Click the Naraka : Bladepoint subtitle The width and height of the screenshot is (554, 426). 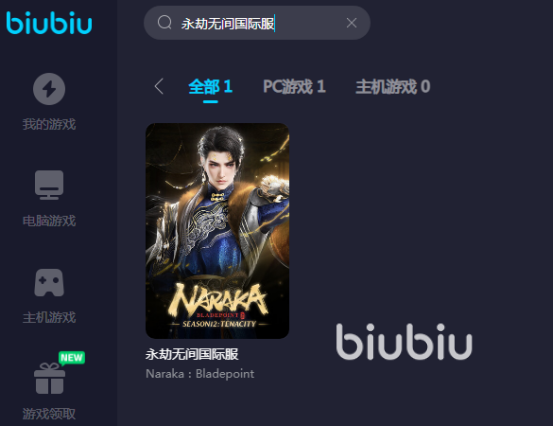pos(200,374)
